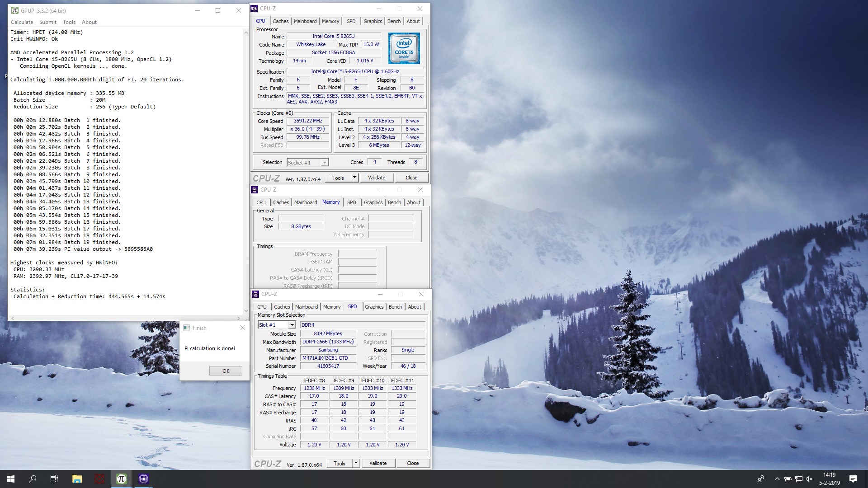Open the taskbar clock and date
The width and height of the screenshot is (868, 488).
click(830, 479)
